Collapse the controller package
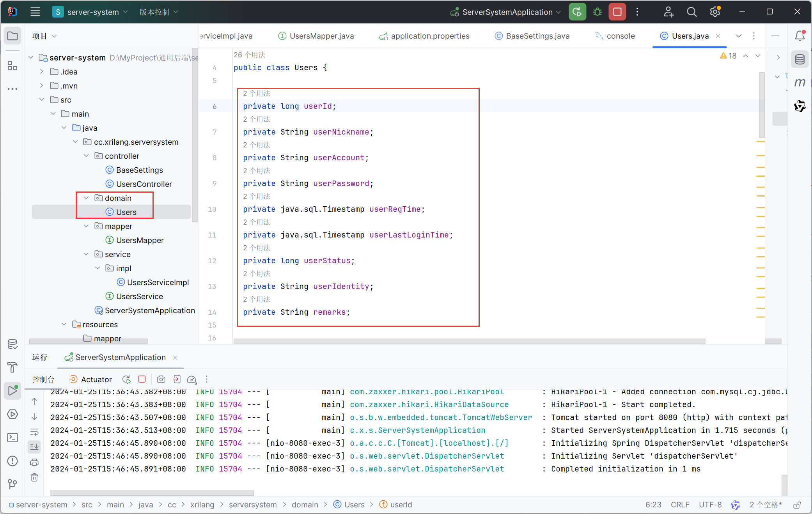 (86, 156)
